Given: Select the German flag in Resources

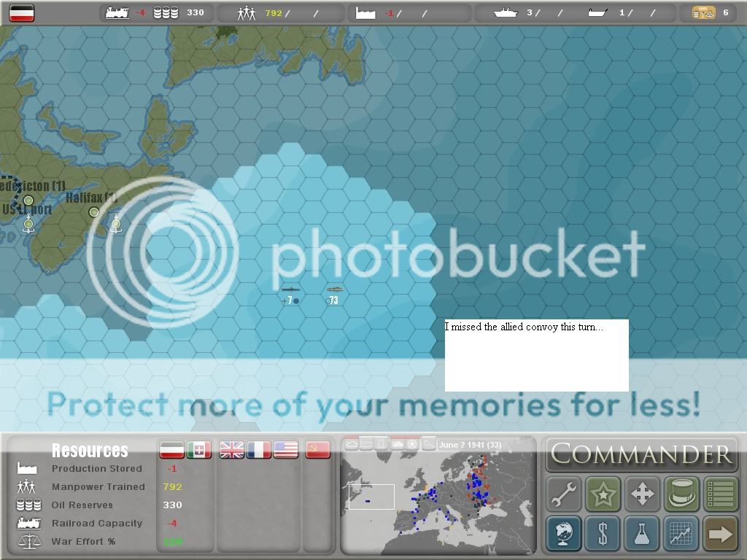Looking at the screenshot, I should 171,450.
